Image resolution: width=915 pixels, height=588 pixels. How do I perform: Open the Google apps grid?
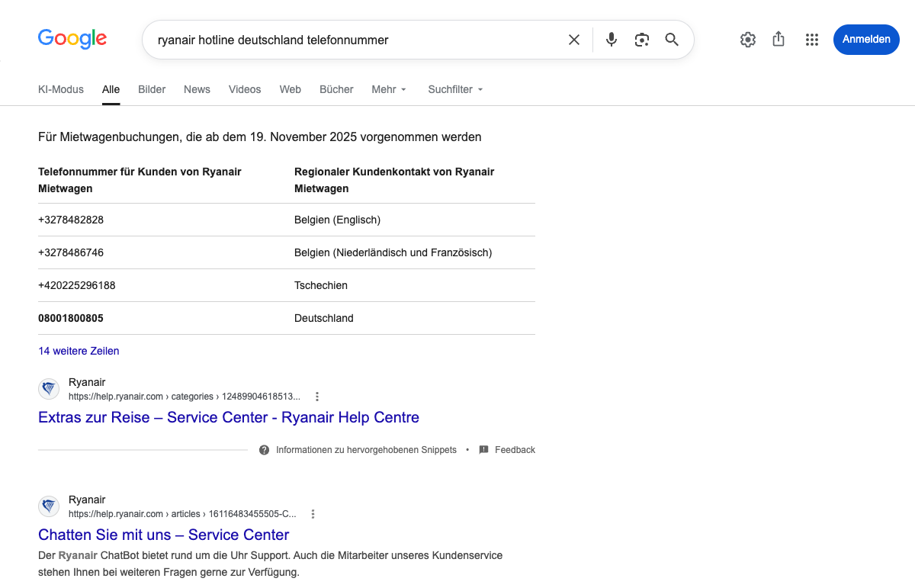click(x=812, y=40)
